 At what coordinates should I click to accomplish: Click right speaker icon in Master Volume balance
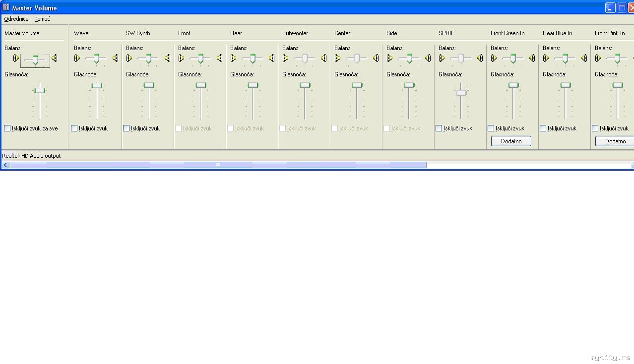point(55,59)
